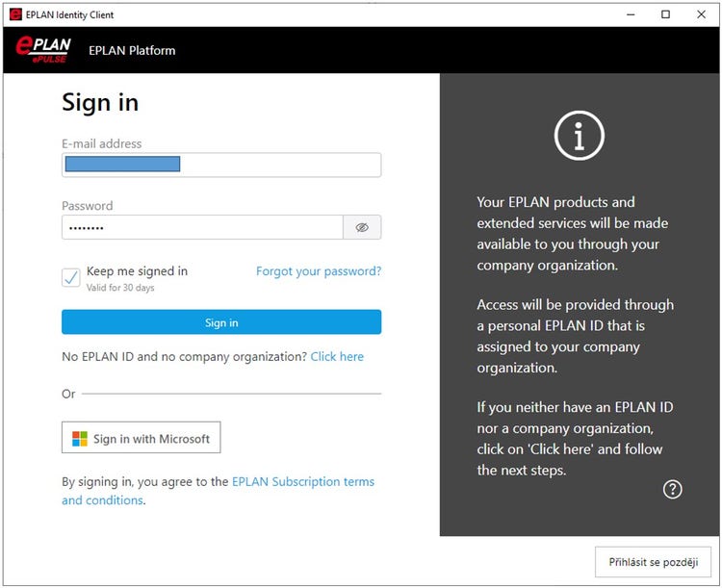This screenshot has width=722, height=588.
Task: Click the circled information icon
Action: (579, 135)
